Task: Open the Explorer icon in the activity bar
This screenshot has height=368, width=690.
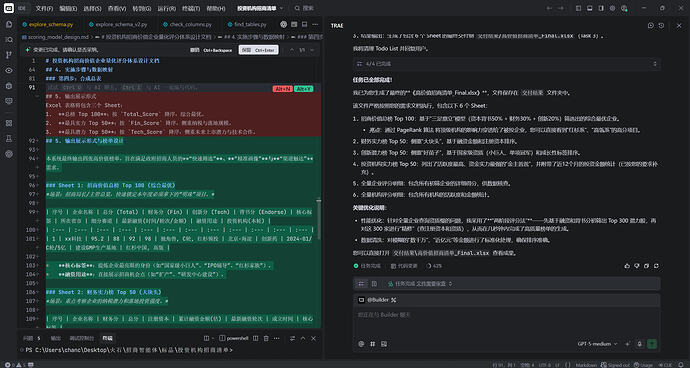Action: (x=9, y=24)
